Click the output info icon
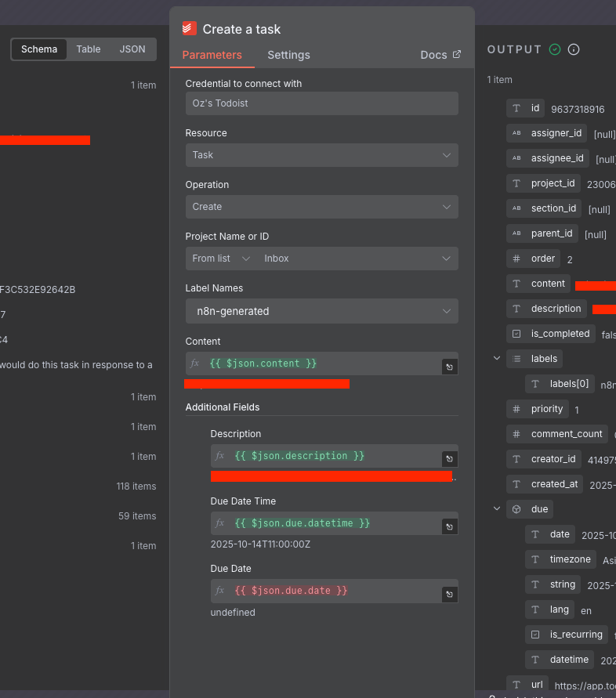 [574, 49]
